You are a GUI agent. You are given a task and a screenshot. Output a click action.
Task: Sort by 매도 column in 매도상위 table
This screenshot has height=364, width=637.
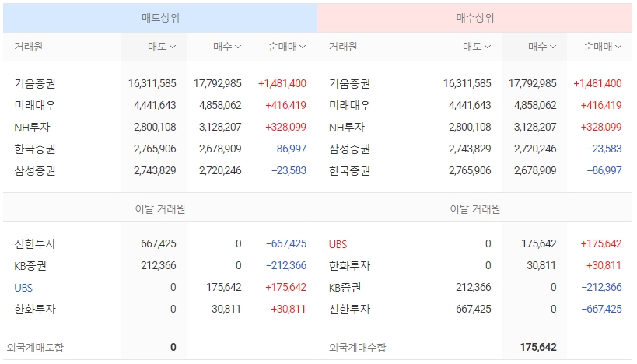(x=162, y=47)
